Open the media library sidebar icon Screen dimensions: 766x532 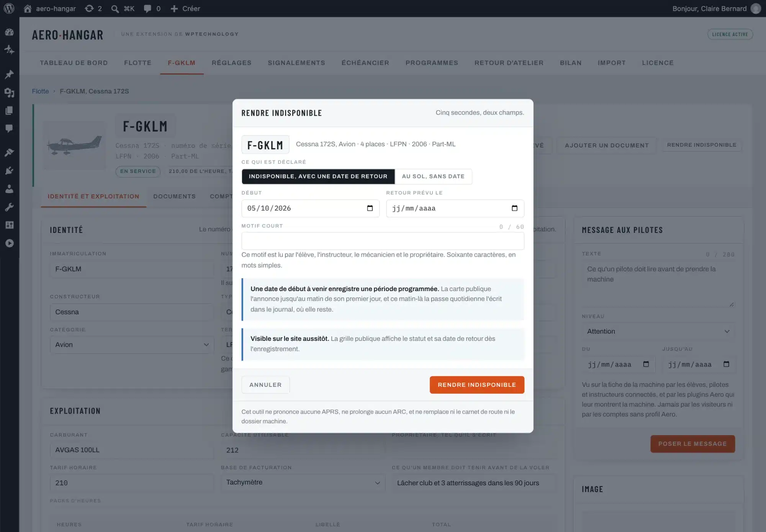(x=9, y=92)
